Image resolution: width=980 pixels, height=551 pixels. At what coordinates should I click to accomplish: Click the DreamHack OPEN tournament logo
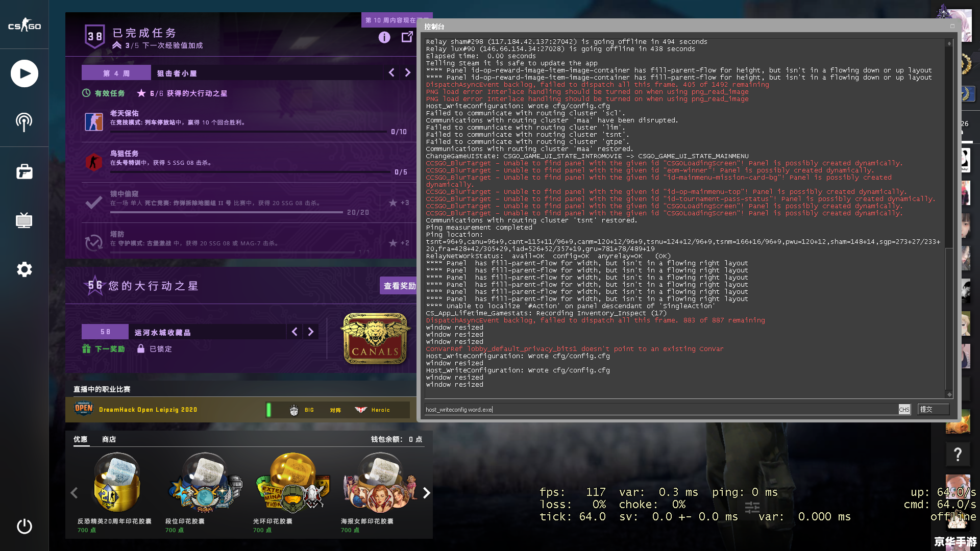(84, 409)
